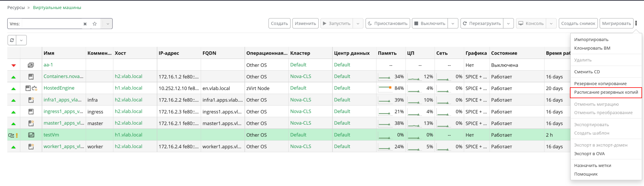This screenshot has height=186, width=644.
Task: Click green up arrow for worker1_apps VM
Action: coord(13,147)
